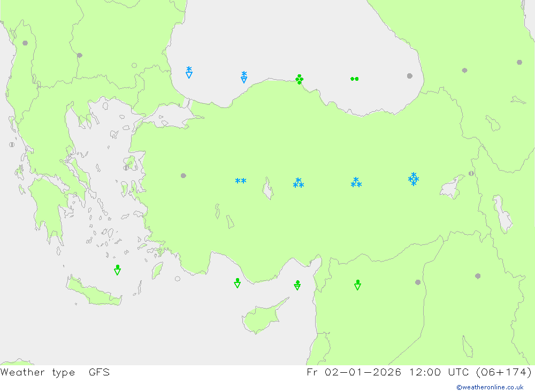Click the two-snowflake symbol in western Turkey

[241, 181]
